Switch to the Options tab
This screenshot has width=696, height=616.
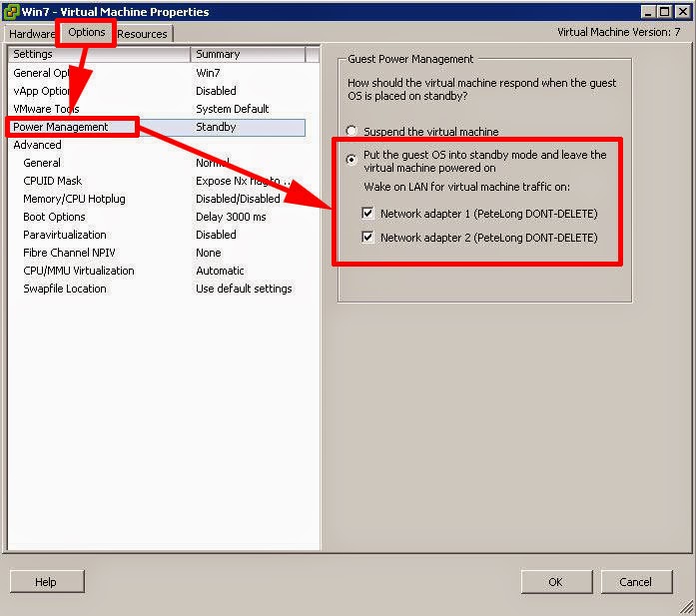point(86,32)
